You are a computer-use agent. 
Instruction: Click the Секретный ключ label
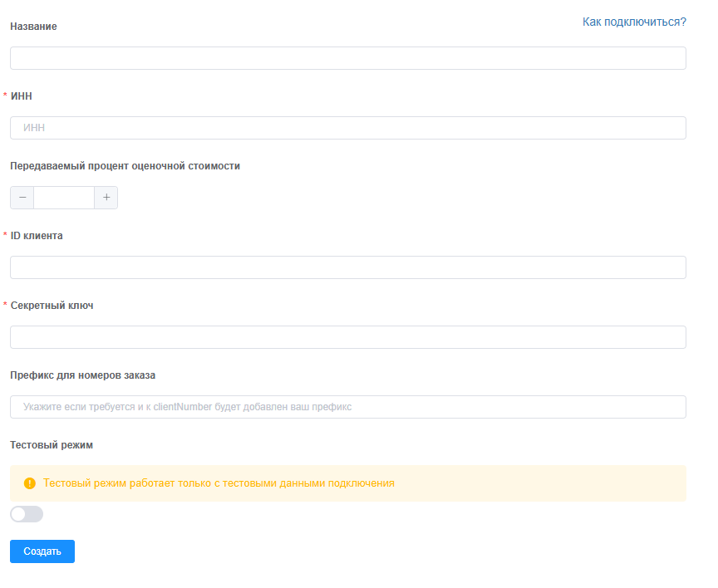[52, 306]
